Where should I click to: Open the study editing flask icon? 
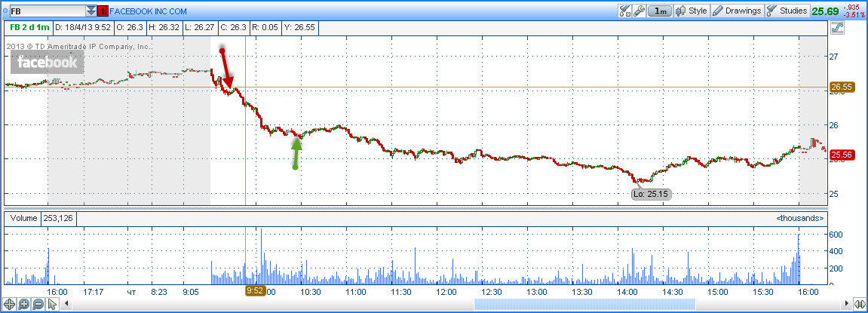pos(625,11)
